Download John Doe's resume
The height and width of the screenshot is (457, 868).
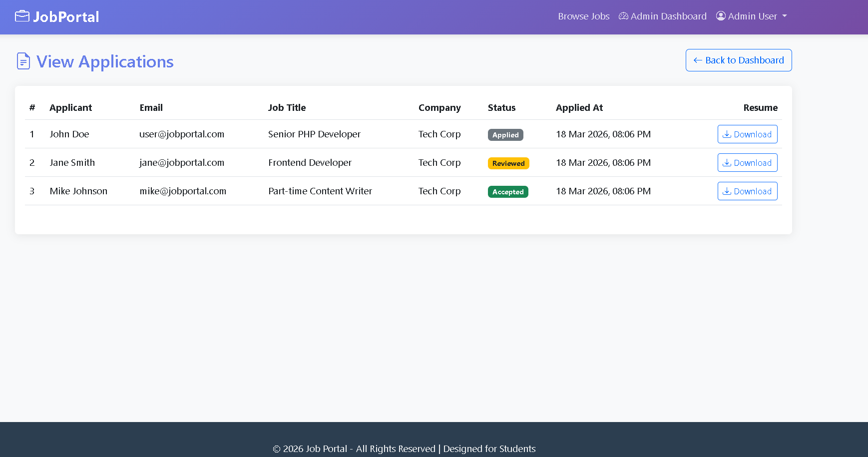[x=747, y=134]
